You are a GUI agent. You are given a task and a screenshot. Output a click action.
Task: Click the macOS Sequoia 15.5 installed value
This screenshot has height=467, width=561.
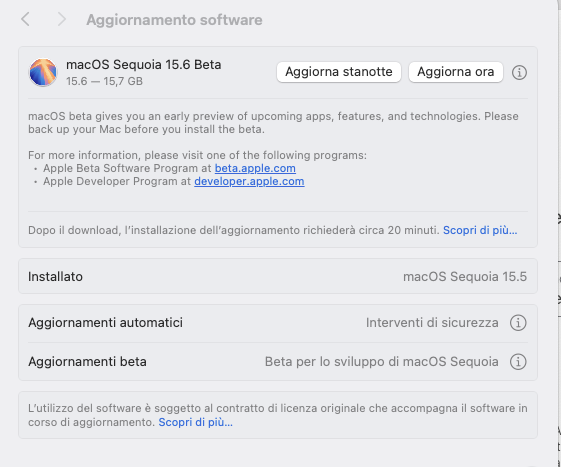(465, 277)
